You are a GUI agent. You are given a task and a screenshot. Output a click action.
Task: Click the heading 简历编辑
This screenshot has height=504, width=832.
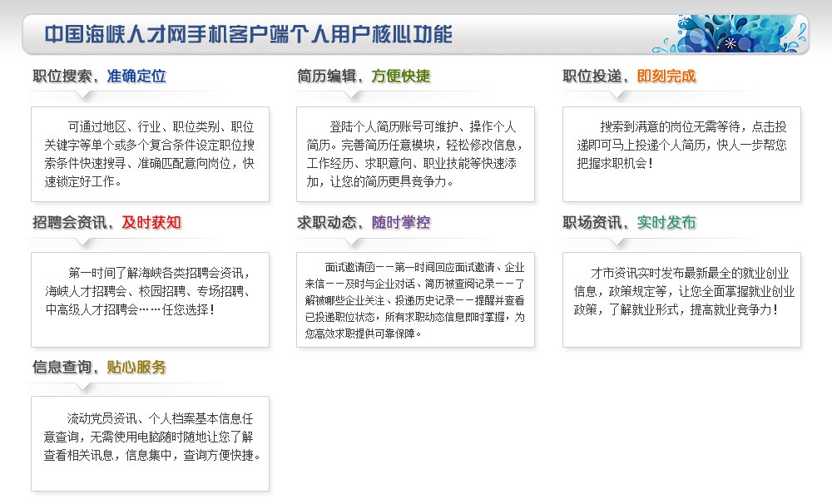coord(327,77)
